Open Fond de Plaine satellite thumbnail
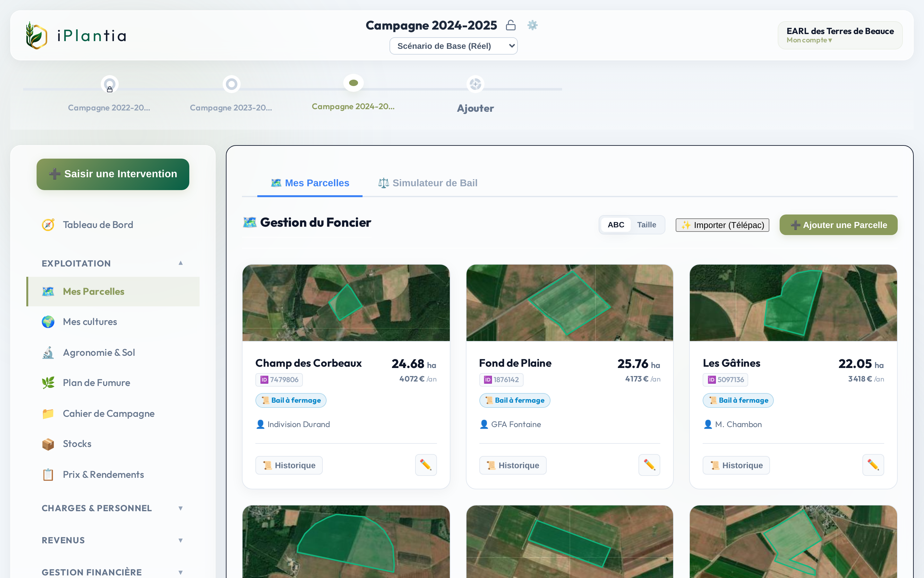 pyautogui.click(x=570, y=303)
